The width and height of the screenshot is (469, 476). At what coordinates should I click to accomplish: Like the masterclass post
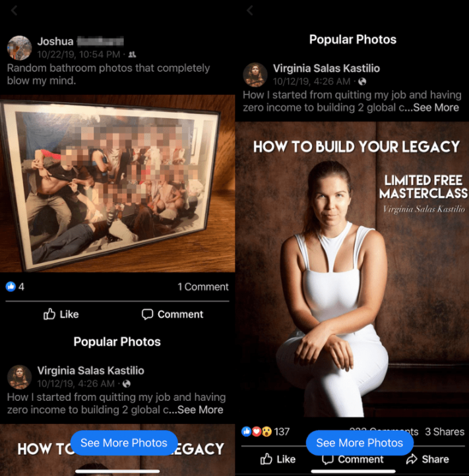coord(278,459)
